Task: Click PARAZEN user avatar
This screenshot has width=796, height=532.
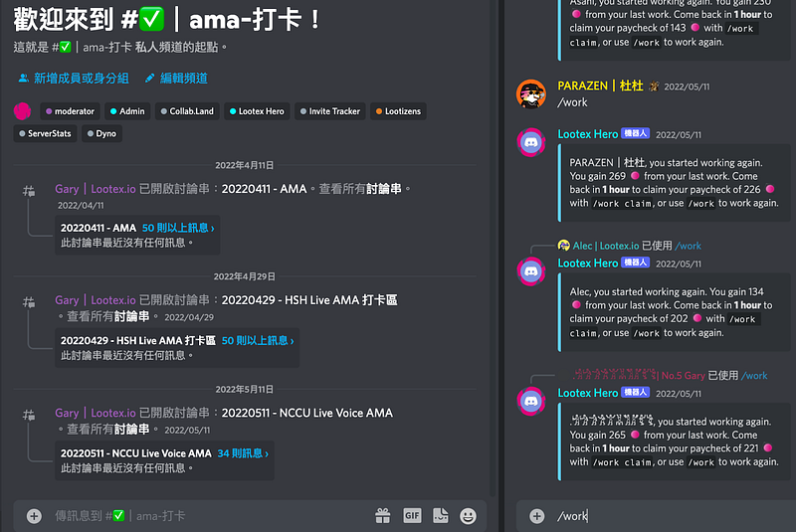Action: click(x=531, y=94)
